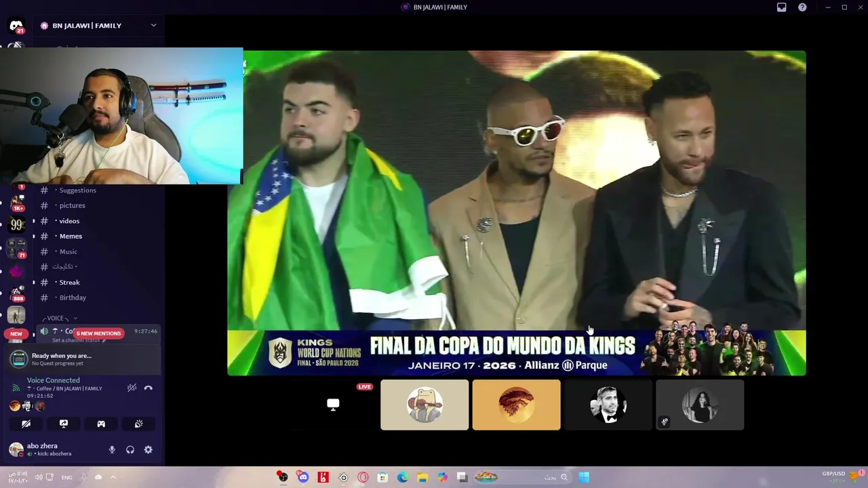The image size is (868, 488).
Task: Toggle noise suppression in voice panel
Action: (x=132, y=388)
